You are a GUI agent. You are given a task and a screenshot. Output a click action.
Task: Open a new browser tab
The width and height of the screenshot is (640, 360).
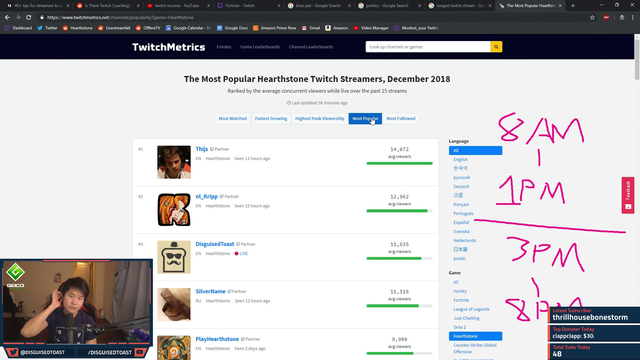pyautogui.click(x=573, y=6)
